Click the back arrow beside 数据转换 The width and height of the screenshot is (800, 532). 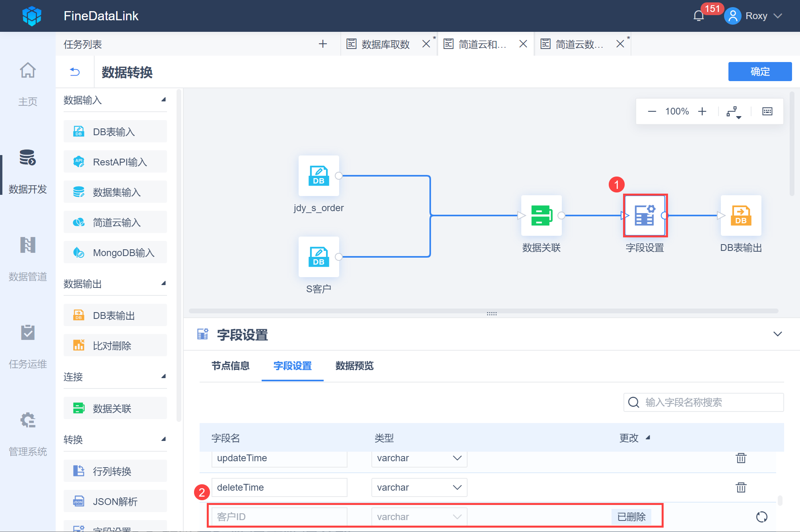pyautogui.click(x=75, y=72)
